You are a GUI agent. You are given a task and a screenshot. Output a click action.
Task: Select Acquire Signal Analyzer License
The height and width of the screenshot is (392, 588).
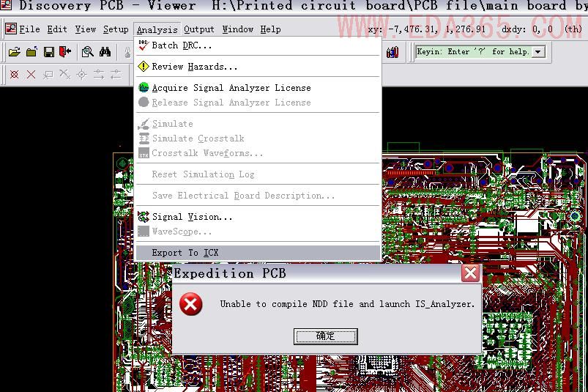(x=258, y=88)
